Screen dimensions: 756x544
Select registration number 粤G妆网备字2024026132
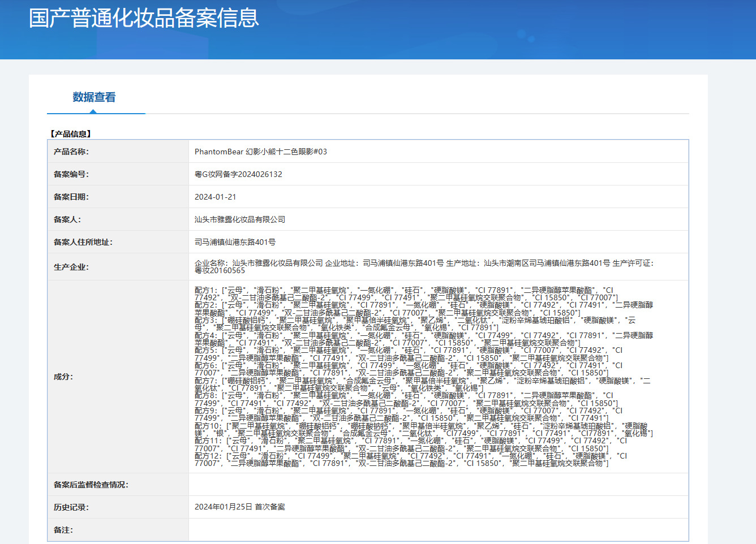pos(238,174)
